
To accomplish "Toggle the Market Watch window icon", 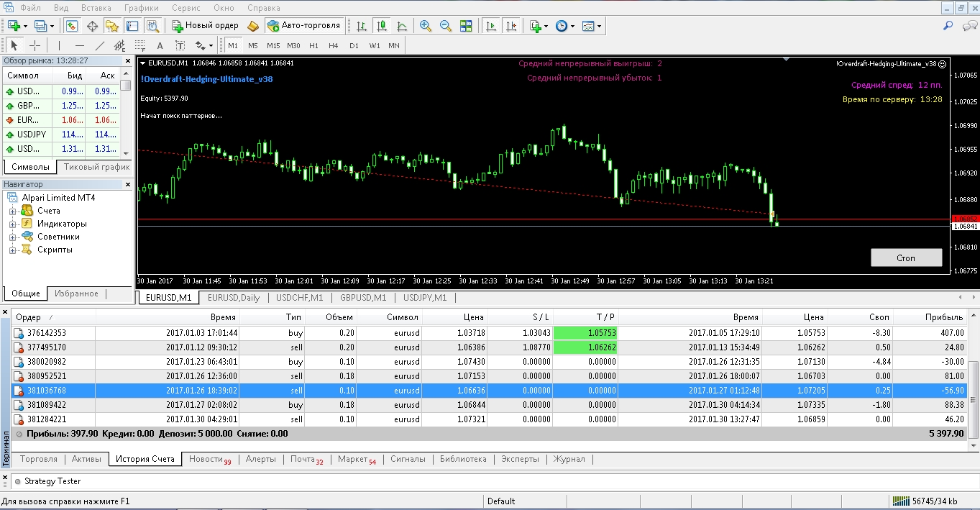I will pyautogui.click(x=72, y=26).
